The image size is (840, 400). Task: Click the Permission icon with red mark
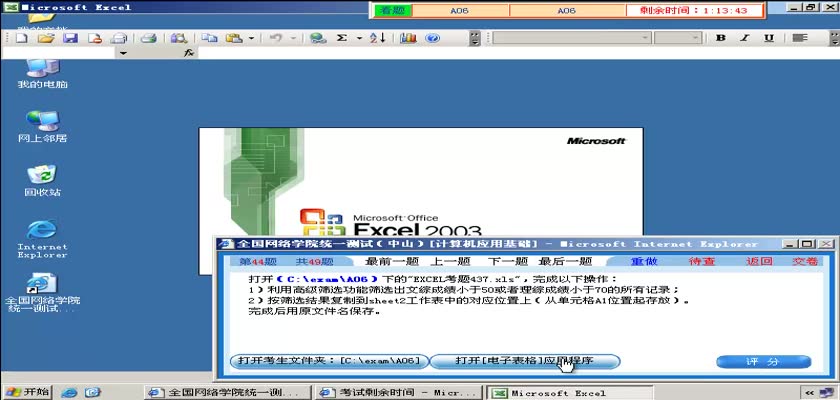point(94,38)
